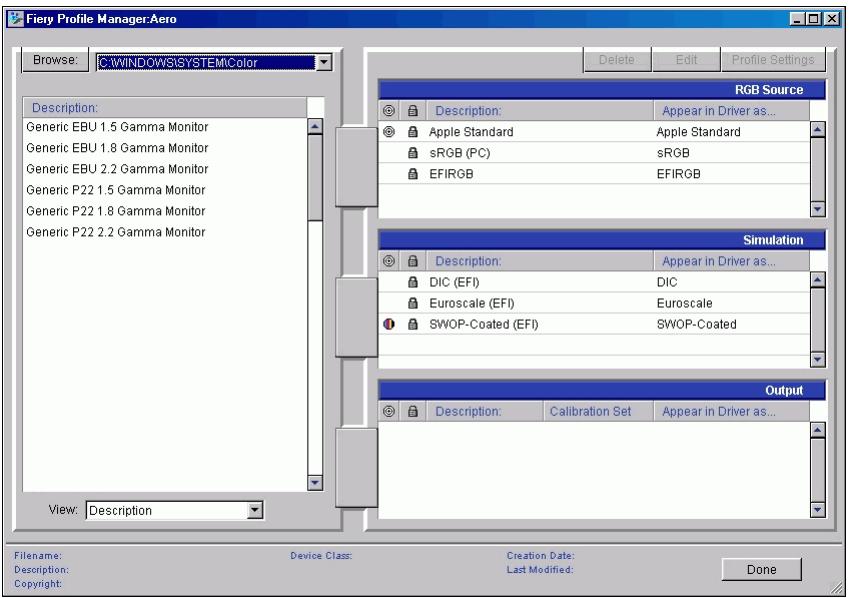850x598 pixels.
Task: Click lock icon in RGB Source header
Action: 413,111
